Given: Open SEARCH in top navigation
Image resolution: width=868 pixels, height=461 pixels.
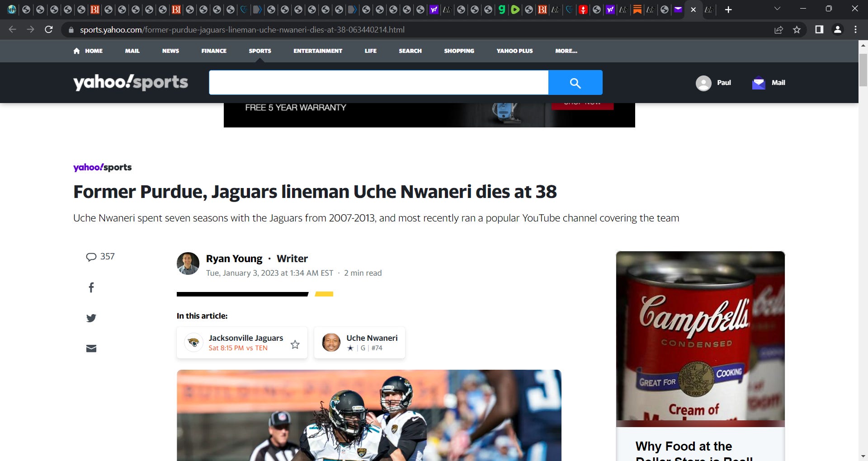Looking at the screenshot, I should pyautogui.click(x=410, y=51).
